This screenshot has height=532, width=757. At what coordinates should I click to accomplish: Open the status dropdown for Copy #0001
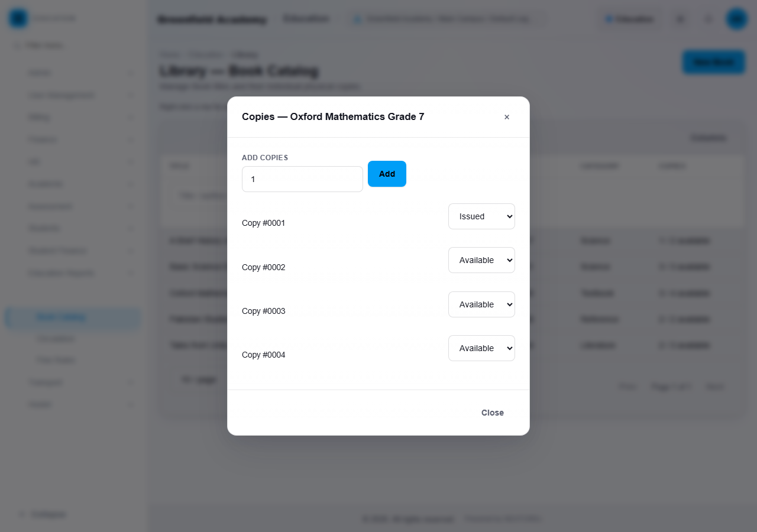tap(481, 216)
